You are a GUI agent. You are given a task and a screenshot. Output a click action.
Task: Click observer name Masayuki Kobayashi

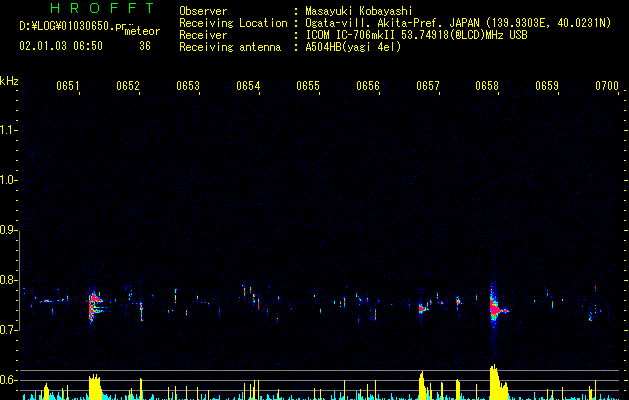coord(359,11)
